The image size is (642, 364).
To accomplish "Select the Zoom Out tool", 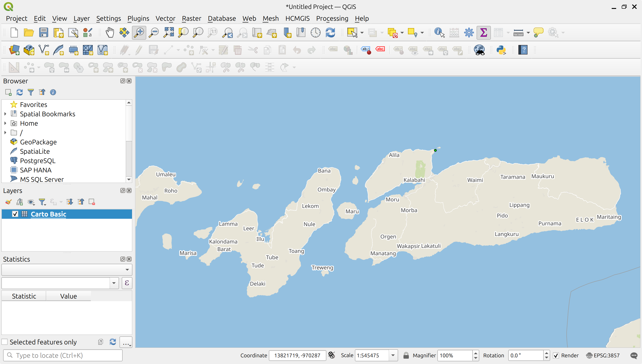I will coord(153,33).
